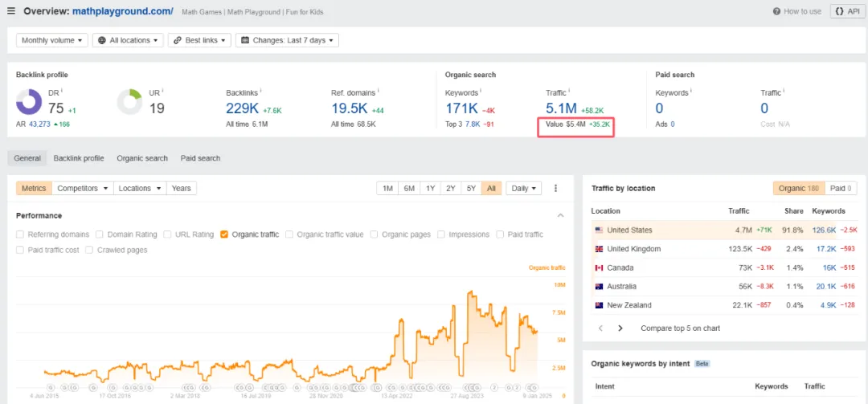Switch to the Organic search tab
Viewport: 868px width, 404px height.
point(142,158)
